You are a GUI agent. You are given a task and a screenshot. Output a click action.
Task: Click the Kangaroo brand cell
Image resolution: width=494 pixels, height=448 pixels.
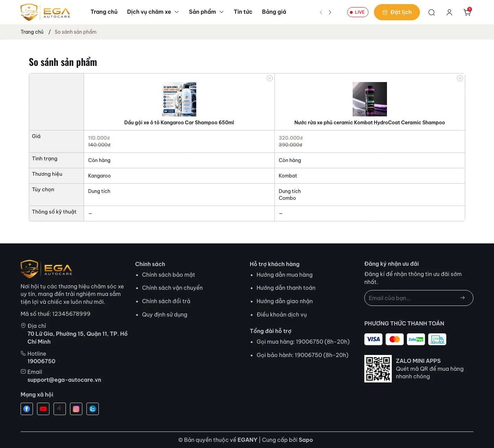[x=99, y=176]
